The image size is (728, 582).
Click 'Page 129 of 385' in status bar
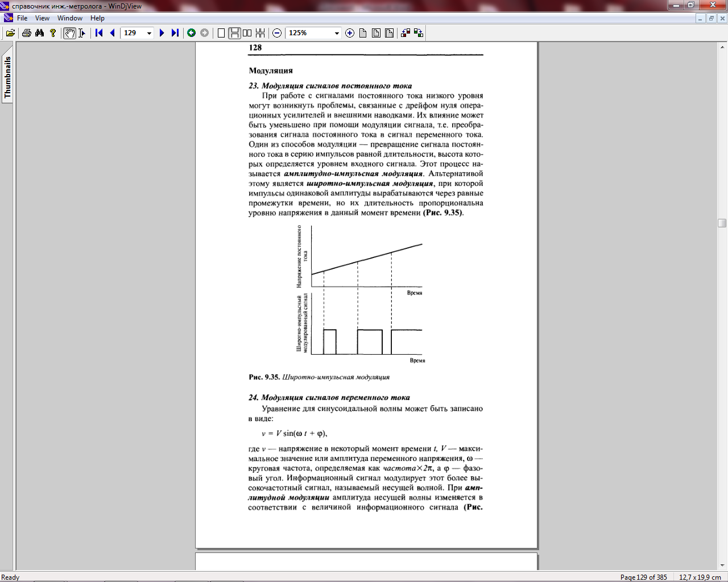[x=643, y=577]
